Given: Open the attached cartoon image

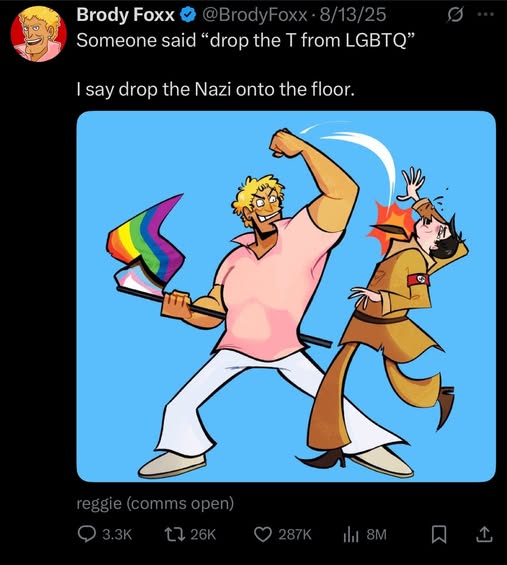Looking at the screenshot, I should point(286,296).
